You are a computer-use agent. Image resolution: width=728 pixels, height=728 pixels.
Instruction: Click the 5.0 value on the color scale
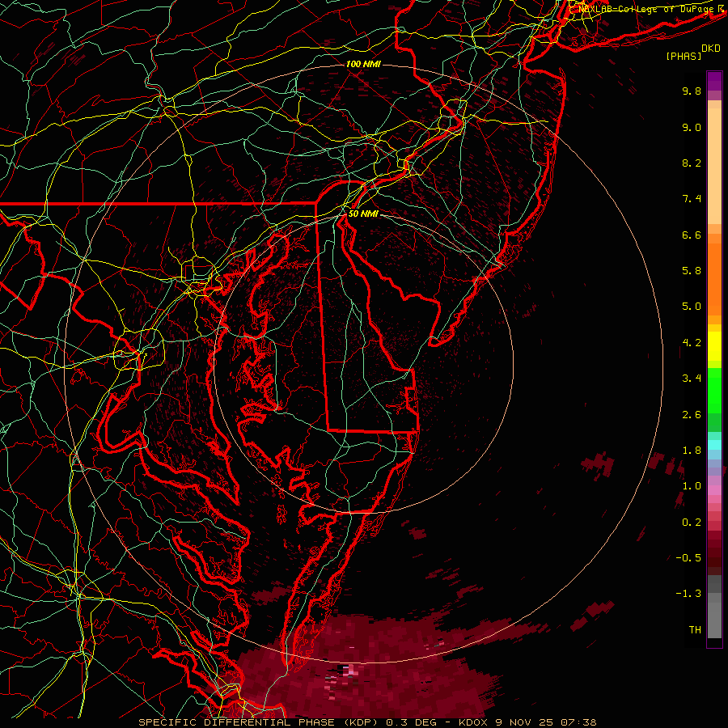pyautogui.click(x=692, y=307)
